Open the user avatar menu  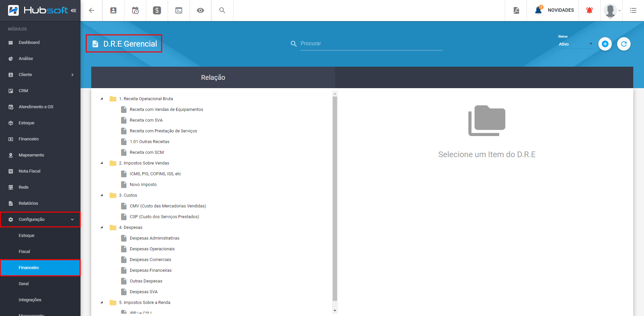612,10
